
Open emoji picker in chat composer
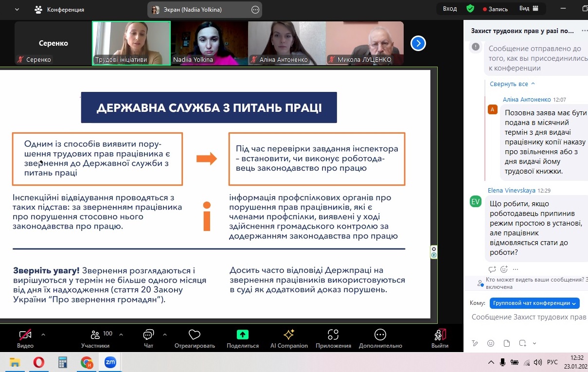click(490, 343)
